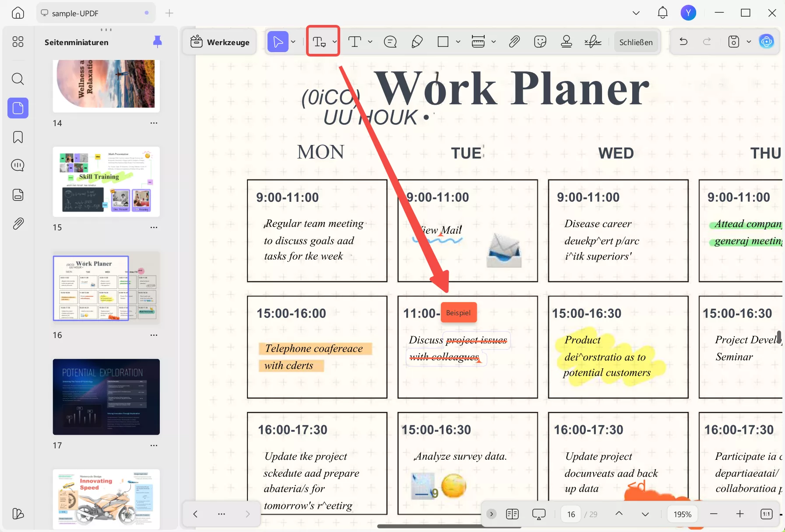Open the tab list chevron in title bar
This screenshot has width=785, height=532.
[x=636, y=13]
